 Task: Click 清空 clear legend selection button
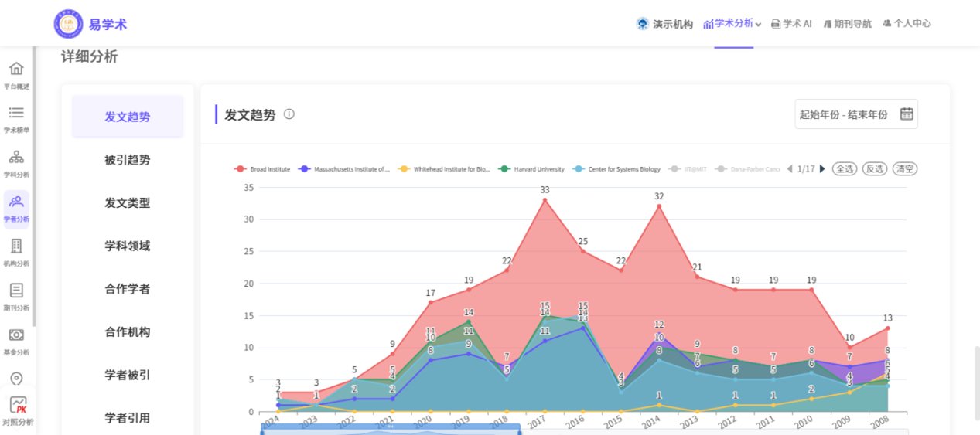click(x=905, y=169)
